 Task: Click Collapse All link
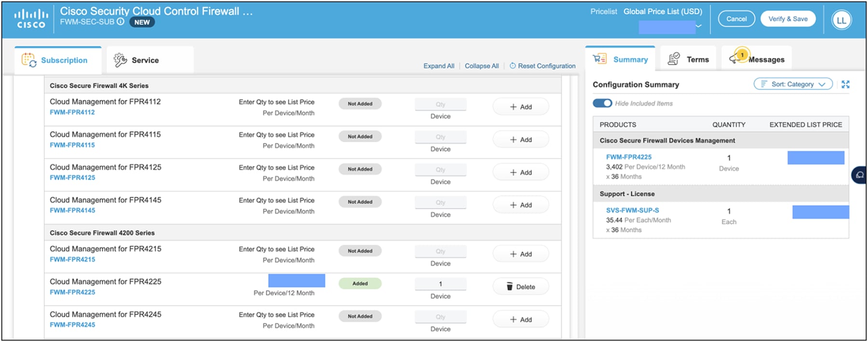coord(482,66)
